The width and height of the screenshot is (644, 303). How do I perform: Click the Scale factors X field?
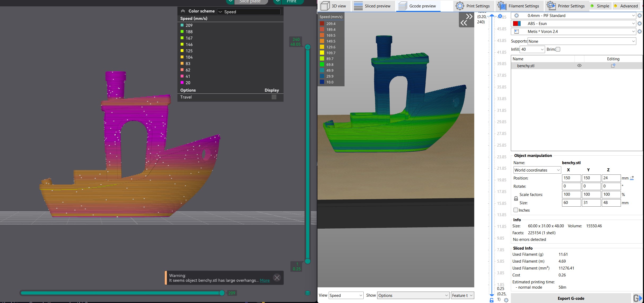571,194
